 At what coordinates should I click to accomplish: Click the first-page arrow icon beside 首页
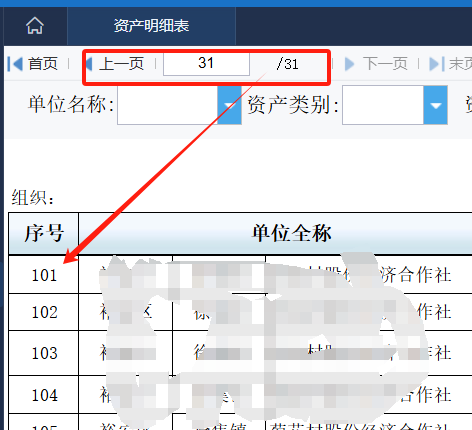click(x=15, y=63)
